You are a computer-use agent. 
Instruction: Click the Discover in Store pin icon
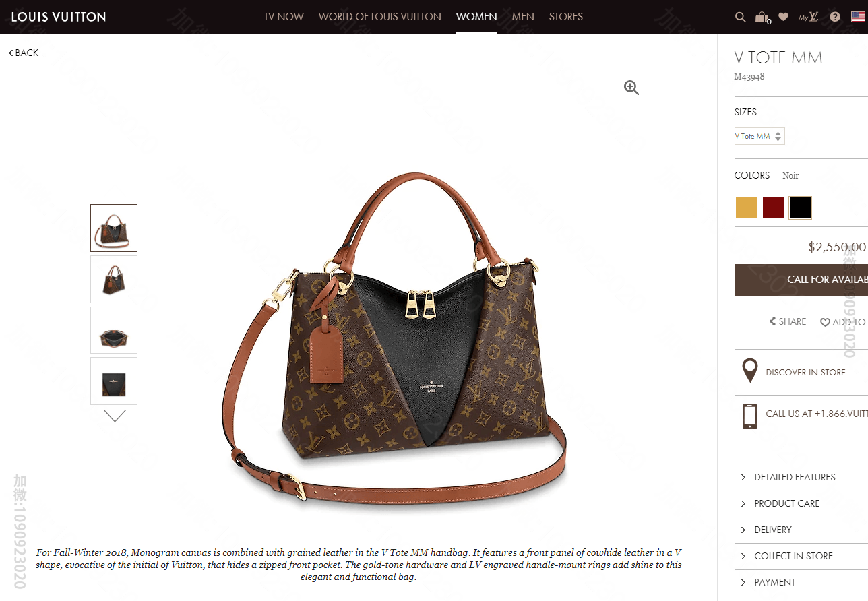pos(749,371)
